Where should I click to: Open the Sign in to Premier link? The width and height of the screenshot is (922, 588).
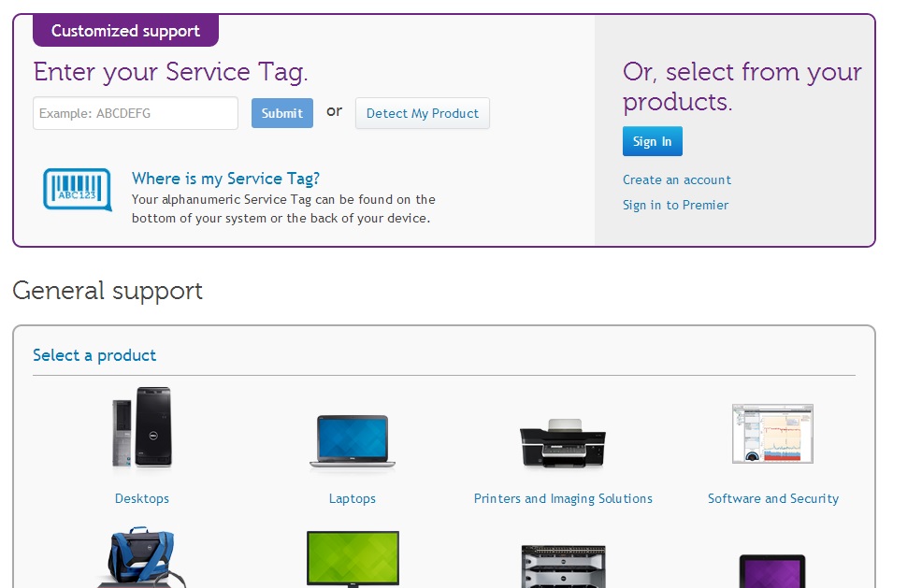coord(675,205)
